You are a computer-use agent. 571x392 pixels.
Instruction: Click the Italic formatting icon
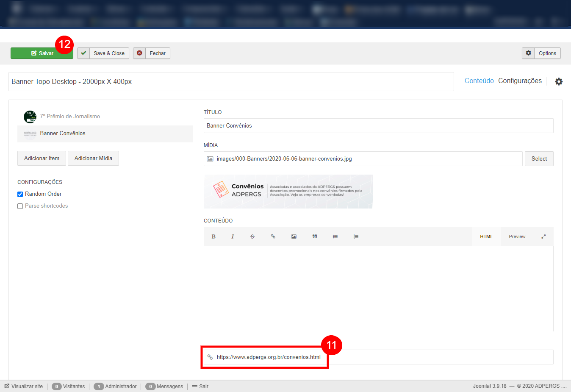pos(233,236)
